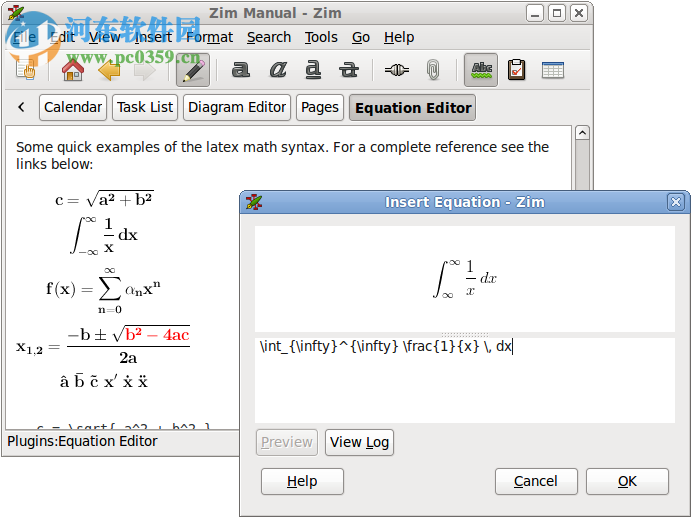Open the Insert menu
692x518 pixels.
pyautogui.click(x=153, y=38)
